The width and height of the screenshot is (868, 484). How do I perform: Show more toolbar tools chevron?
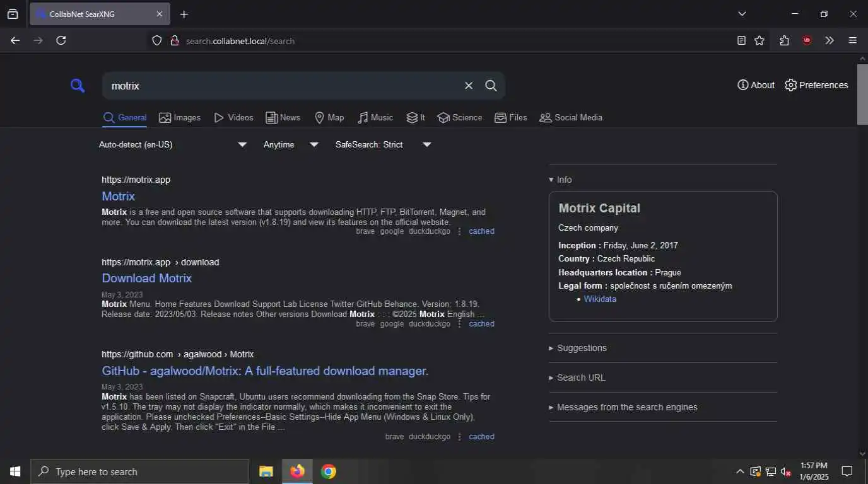830,40
